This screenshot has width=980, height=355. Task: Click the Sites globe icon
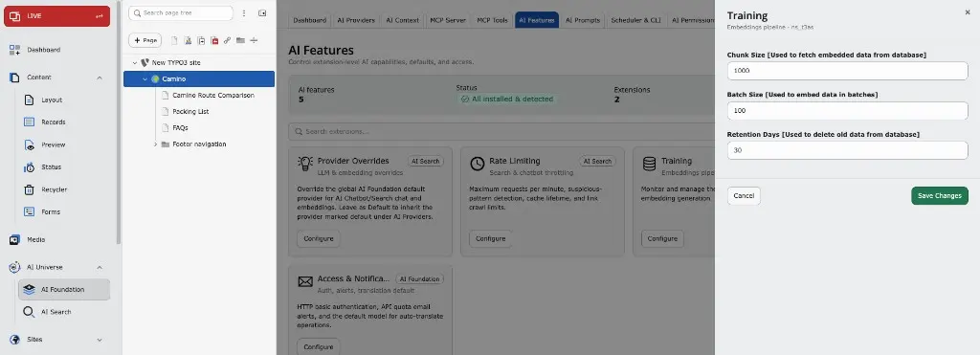point(14,340)
